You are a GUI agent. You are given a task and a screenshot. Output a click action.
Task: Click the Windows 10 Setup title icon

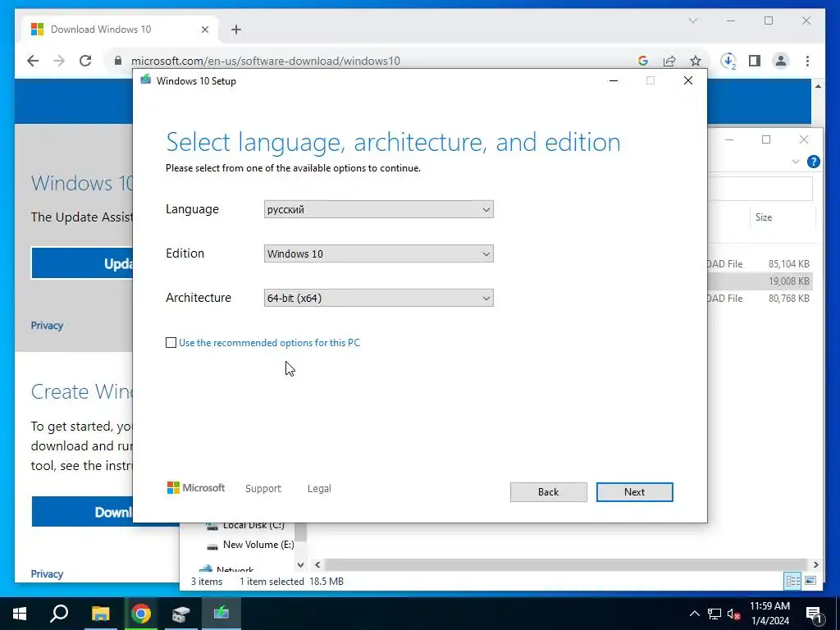pyautogui.click(x=146, y=80)
